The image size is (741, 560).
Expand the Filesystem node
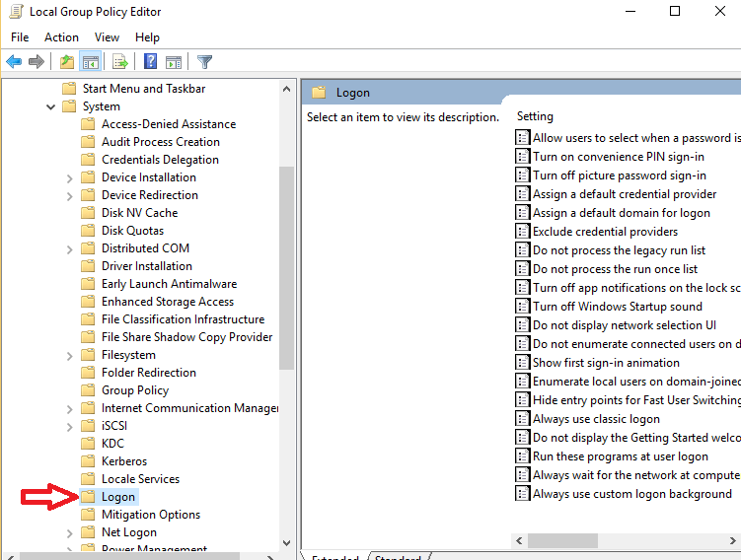click(x=69, y=356)
